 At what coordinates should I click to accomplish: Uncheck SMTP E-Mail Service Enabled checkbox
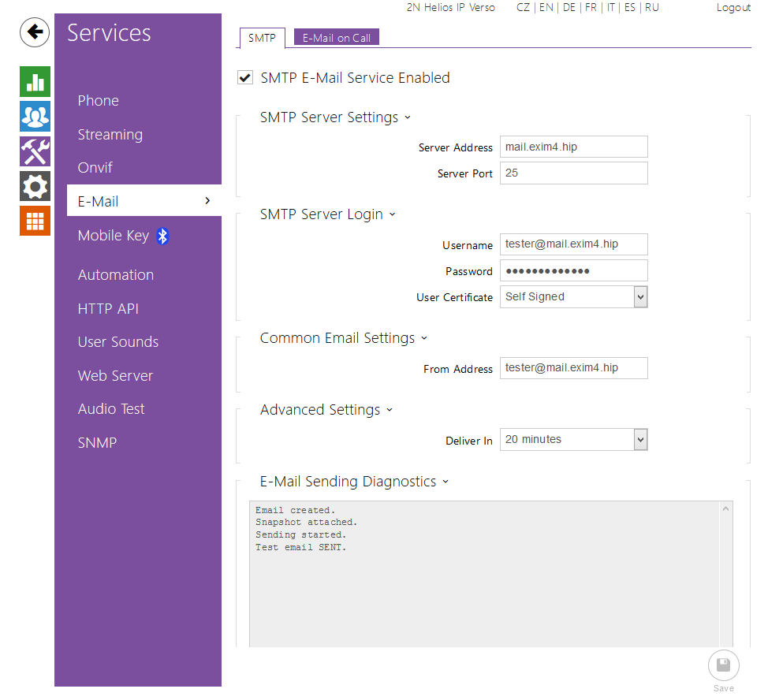[x=245, y=78]
